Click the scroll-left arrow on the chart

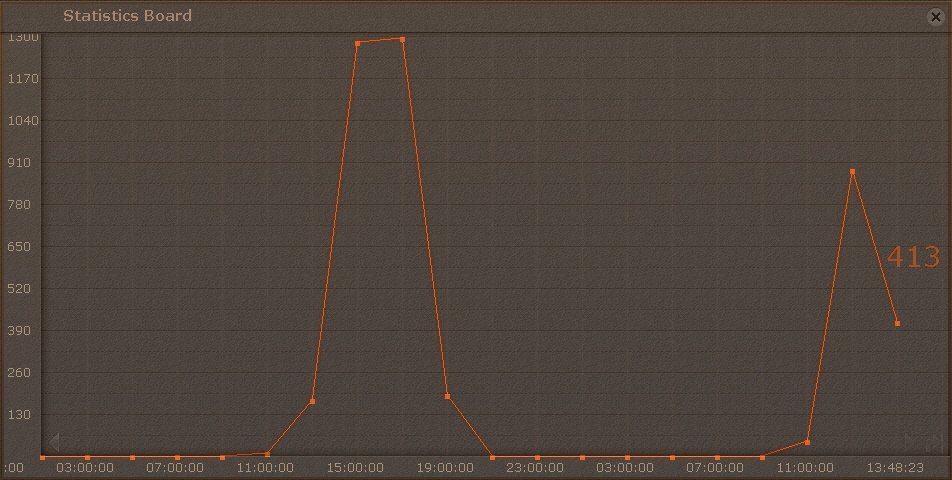[x=53, y=441]
